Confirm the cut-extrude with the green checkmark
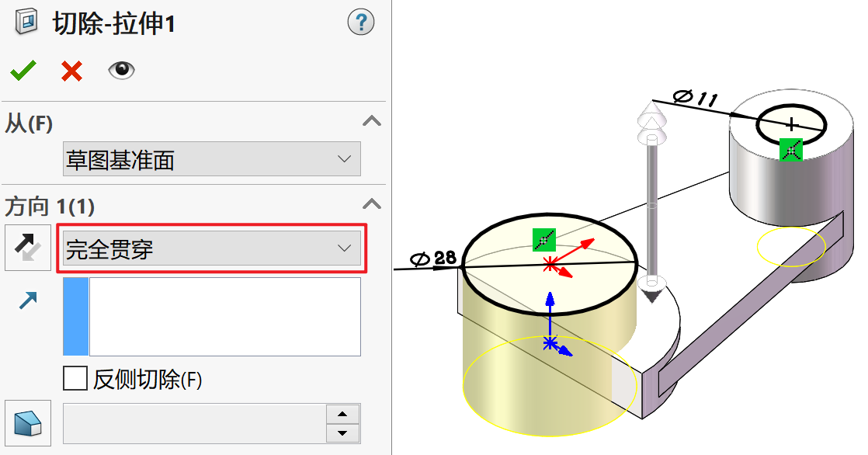This screenshot has height=455, width=868. coord(23,71)
